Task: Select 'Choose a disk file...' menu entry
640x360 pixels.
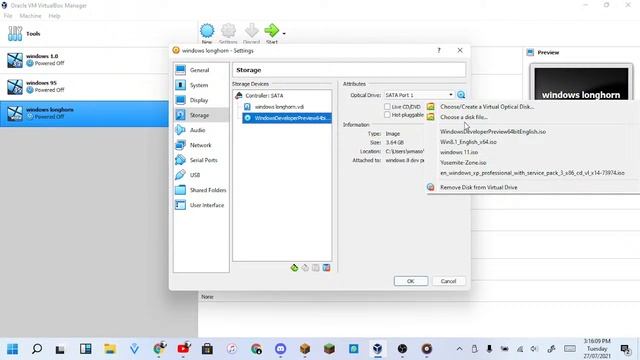Action: pos(464,117)
